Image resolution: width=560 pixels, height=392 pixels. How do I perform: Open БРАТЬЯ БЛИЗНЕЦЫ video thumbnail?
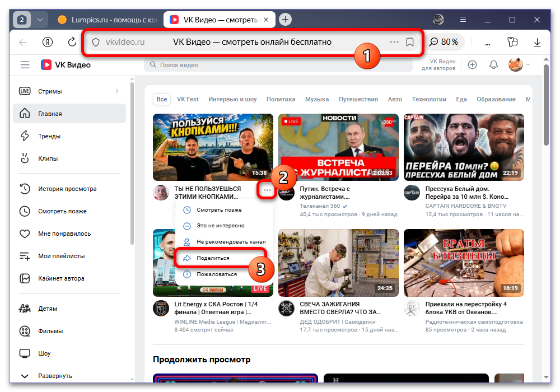point(464,263)
